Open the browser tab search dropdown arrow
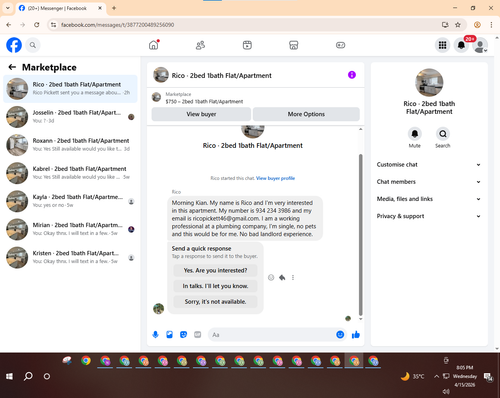 point(8,8)
